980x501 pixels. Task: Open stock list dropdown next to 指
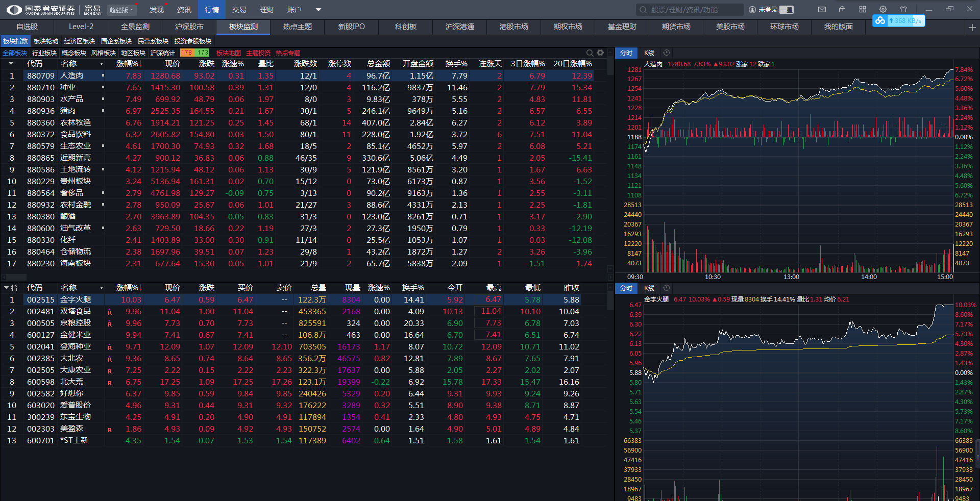pos(6,288)
